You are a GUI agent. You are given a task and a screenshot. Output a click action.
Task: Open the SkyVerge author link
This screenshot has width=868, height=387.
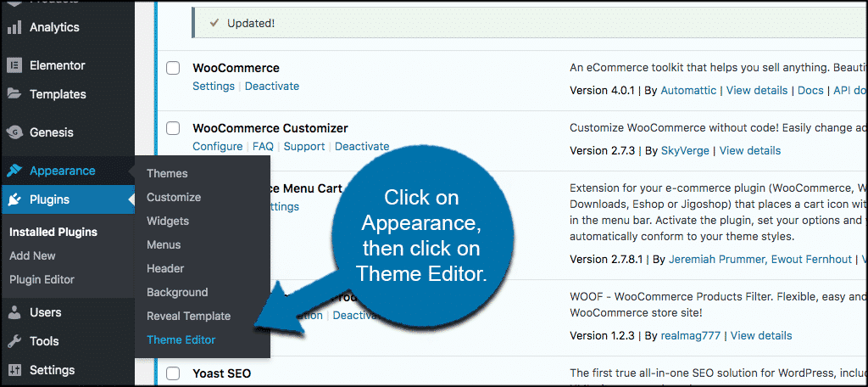point(685,151)
